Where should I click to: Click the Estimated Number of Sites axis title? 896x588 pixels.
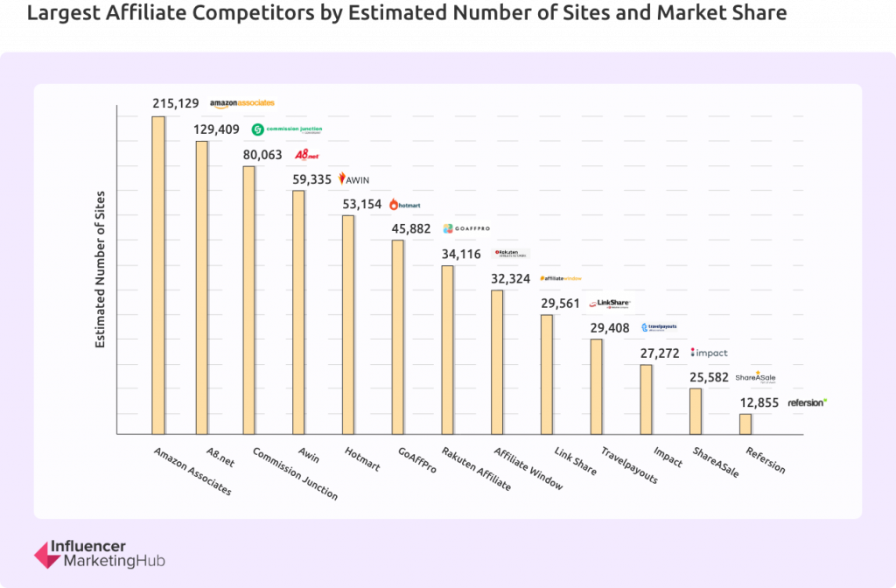101,269
